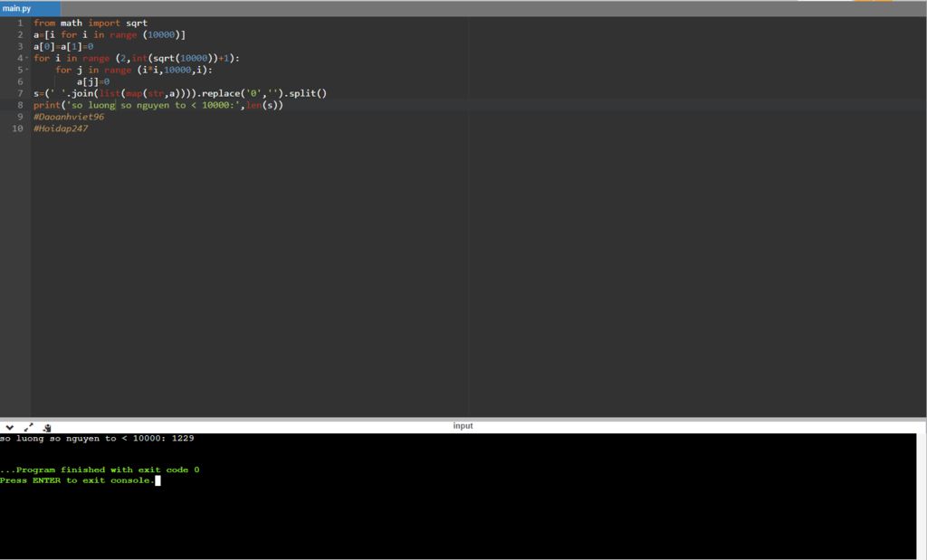Viewport: 927px width, 560px height.
Task: Click the 'a[0]=a[1]=0' code line
Action: pos(63,47)
